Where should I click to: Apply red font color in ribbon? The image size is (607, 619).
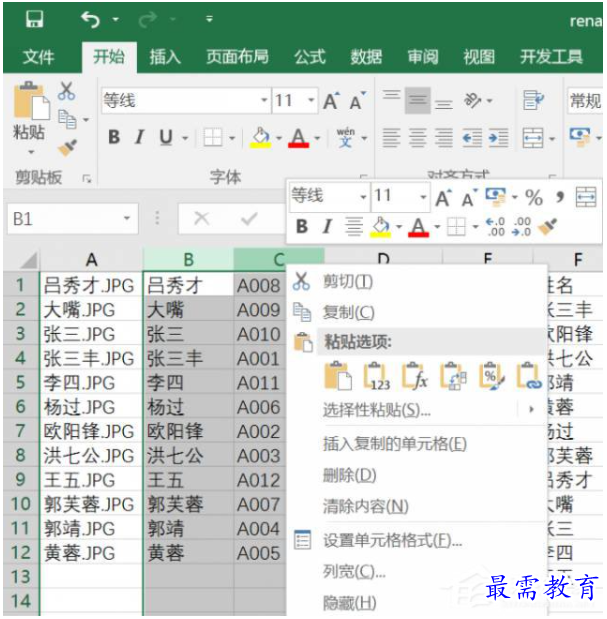299,137
